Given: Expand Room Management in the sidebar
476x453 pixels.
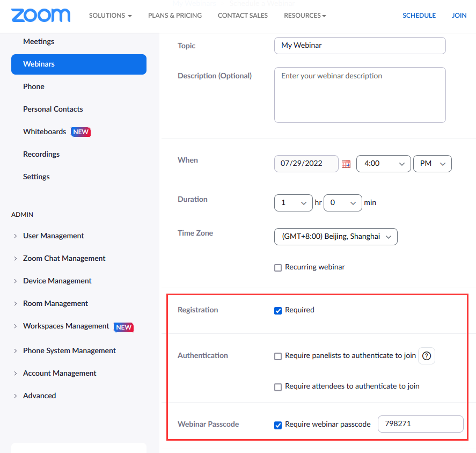Looking at the screenshot, I should coord(55,303).
